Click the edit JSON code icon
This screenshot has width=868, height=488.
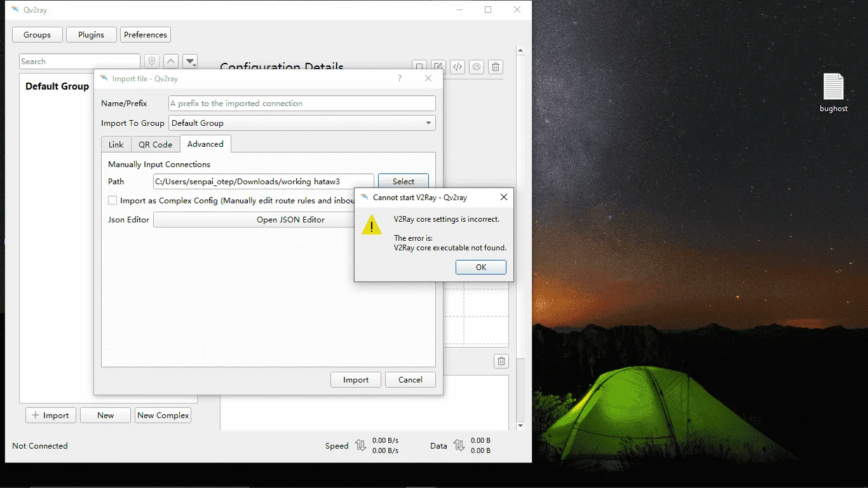pos(458,67)
